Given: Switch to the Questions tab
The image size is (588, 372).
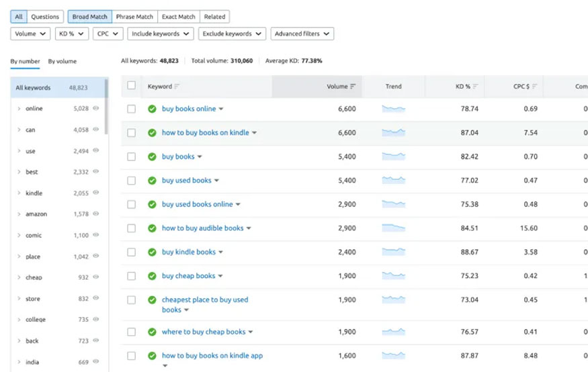Looking at the screenshot, I should pyautogui.click(x=45, y=17).
